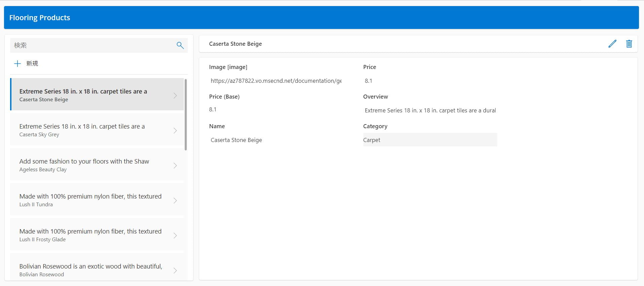The width and height of the screenshot is (644, 286).
Task: Click the trash delete icon
Action: coord(629,44)
